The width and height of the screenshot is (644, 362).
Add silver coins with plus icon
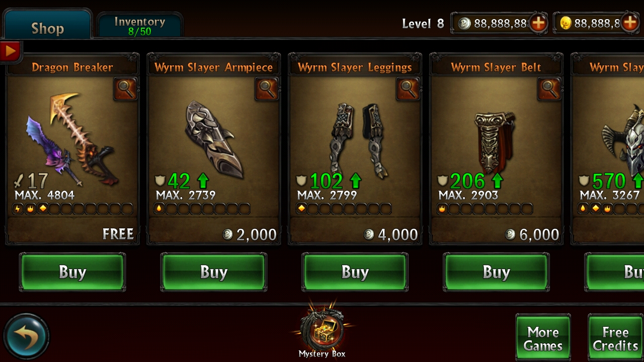538,23
